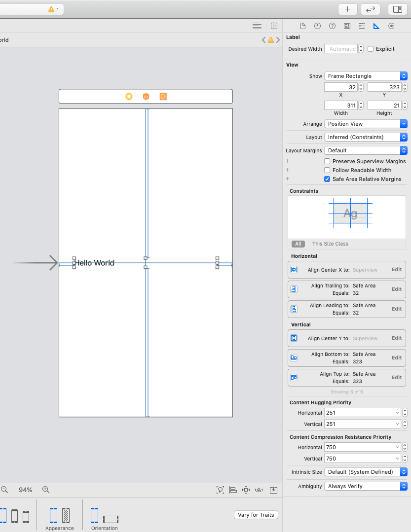
Task: Open the Ambiguity Always Verify dropdown
Action: click(366, 486)
